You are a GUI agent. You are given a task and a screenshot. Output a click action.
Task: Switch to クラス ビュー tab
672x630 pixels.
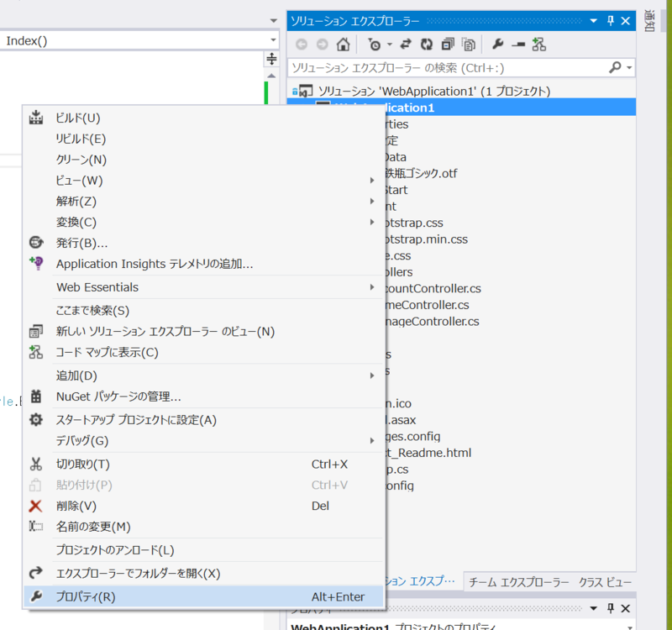click(605, 582)
